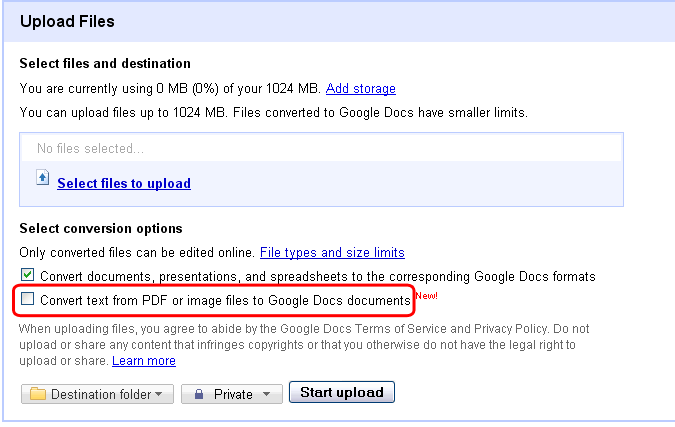The height and width of the screenshot is (427, 675).
Task: Click the Learn more link
Action: tap(144, 361)
